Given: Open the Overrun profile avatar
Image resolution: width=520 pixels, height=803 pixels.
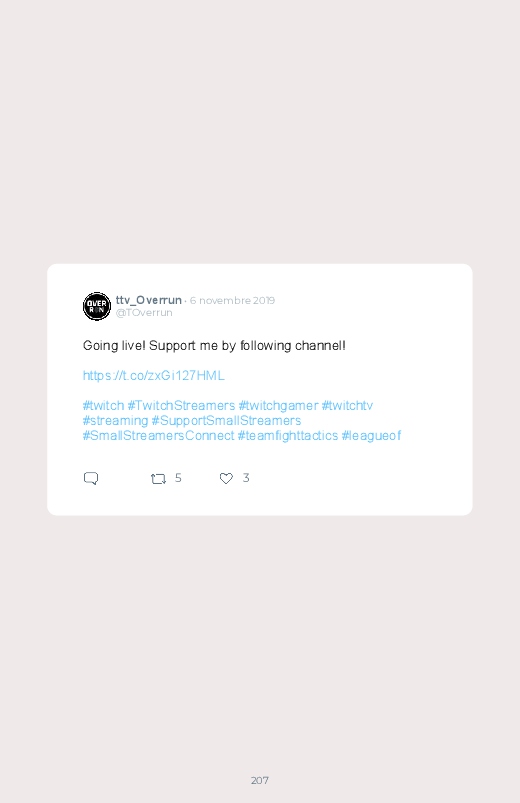Looking at the screenshot, I should click(97, 306).
